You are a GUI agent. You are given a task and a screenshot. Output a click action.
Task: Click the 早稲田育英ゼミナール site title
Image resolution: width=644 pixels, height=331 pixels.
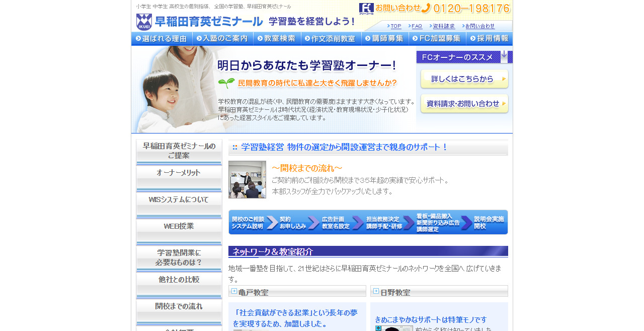pos(209,22)
